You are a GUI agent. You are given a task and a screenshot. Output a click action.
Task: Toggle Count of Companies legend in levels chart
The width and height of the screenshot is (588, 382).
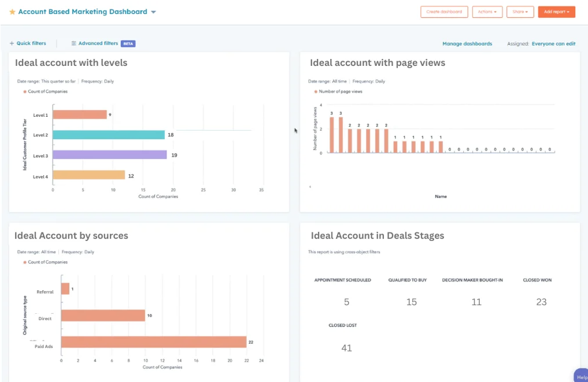pos(45,91)
